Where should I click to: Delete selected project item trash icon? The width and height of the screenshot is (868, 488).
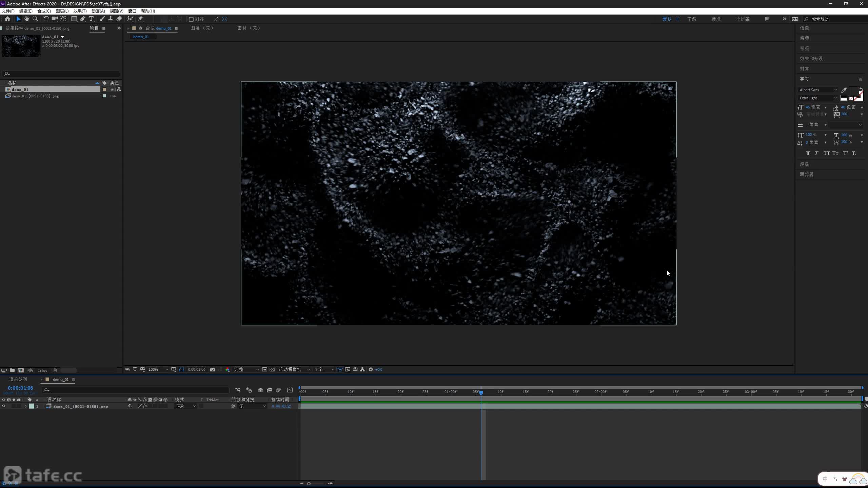pyautogui.click(x=55, y=370)
